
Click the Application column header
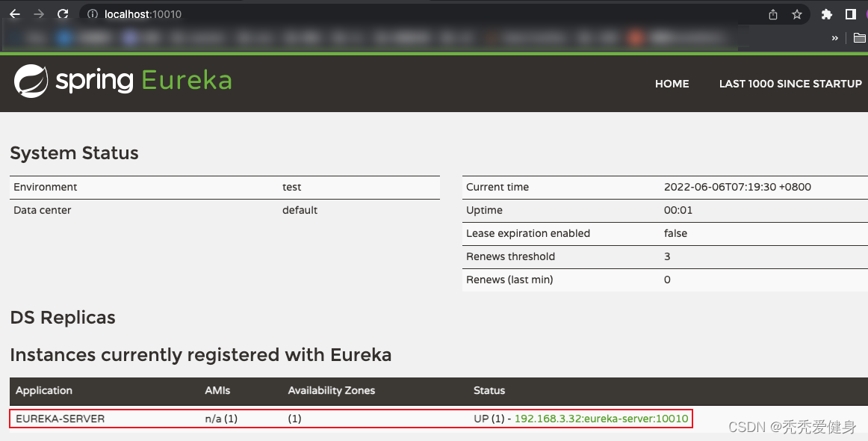44,391
